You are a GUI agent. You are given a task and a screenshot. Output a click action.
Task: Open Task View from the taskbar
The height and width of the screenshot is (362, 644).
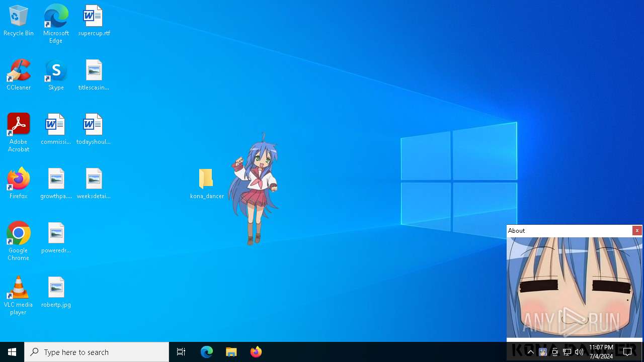(181, 352)
